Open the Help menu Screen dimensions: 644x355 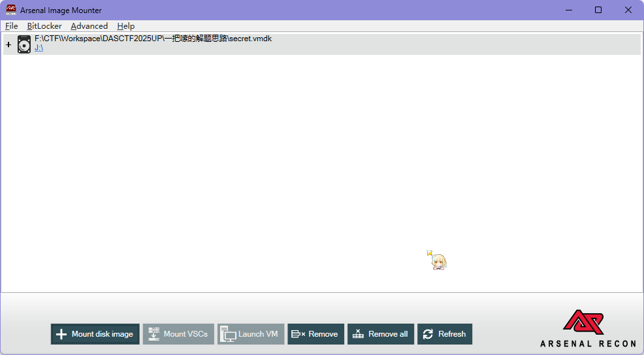point(125,26)
